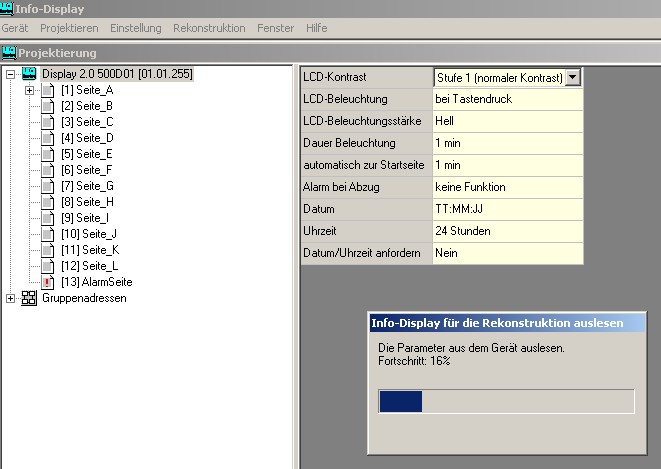Click the Gruppenadressen grid icon
The height and width of the screenshot is (469, 661).
pyautogui.click(x=29, y=298)
